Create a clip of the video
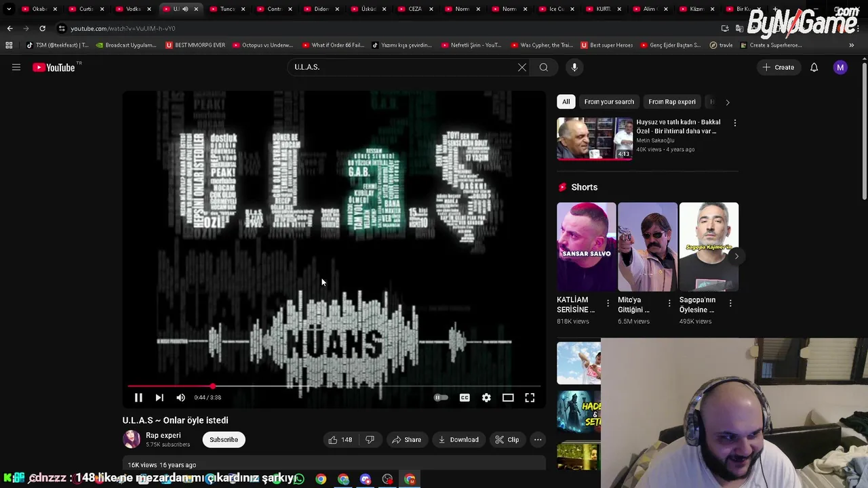Screen dimensions: 868x488 [x=507, y=440]
